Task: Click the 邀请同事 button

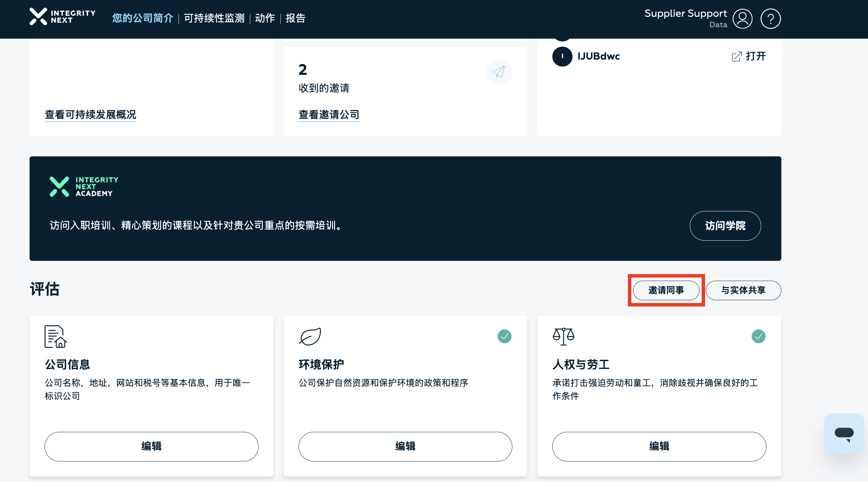Action: click(x=666, y=290)
